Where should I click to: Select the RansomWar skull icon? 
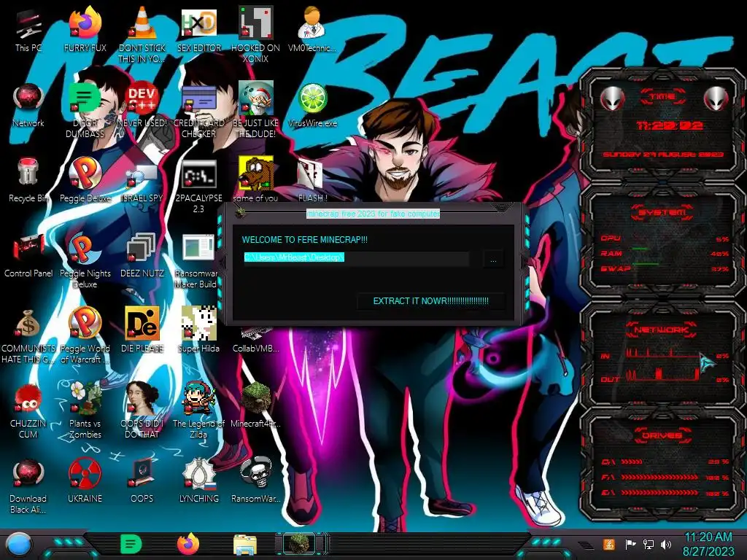tap(256, 481)
